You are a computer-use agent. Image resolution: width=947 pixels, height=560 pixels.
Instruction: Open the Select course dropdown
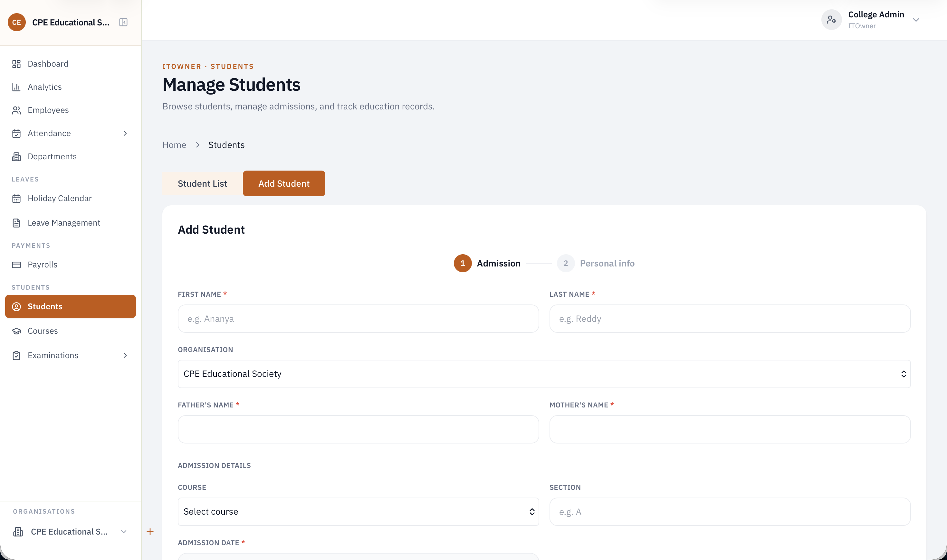[358, 512]
